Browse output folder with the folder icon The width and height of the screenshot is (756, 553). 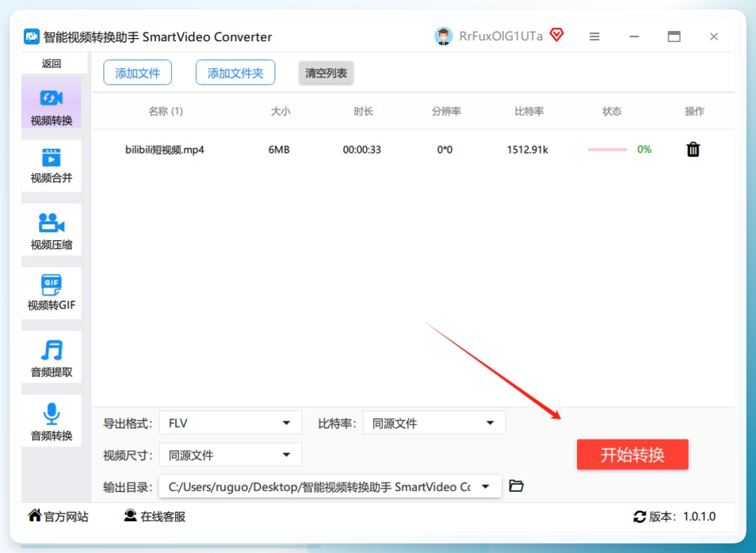click(517, 486)
